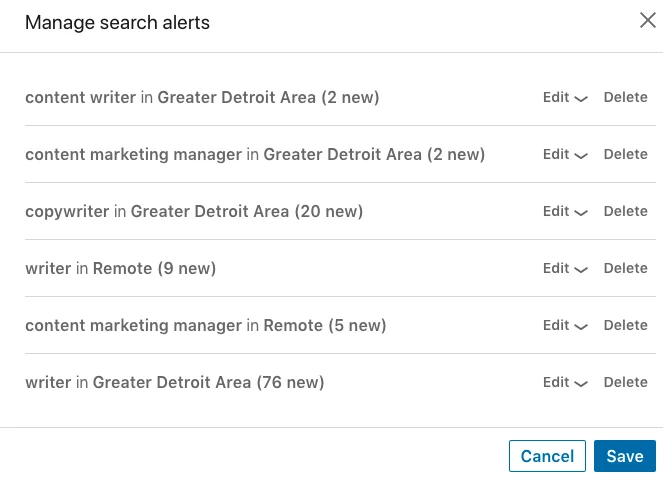Click the Cancel button

point(547,456)
